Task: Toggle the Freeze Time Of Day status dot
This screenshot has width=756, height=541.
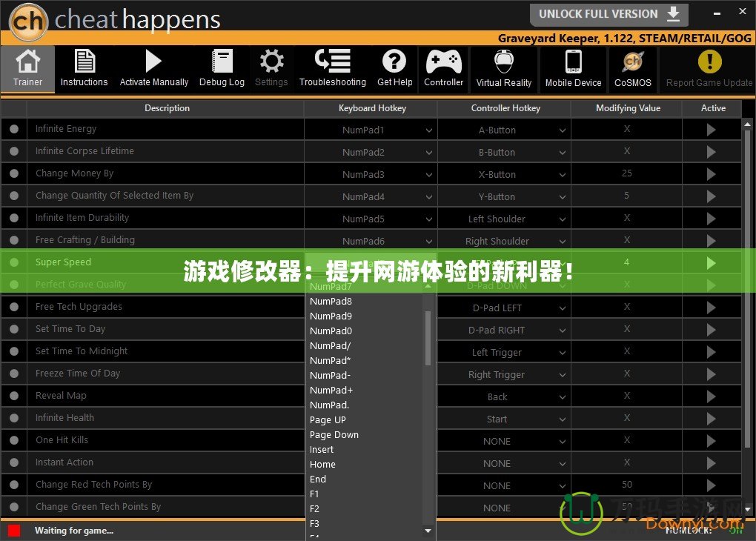Action: point(14,374)
